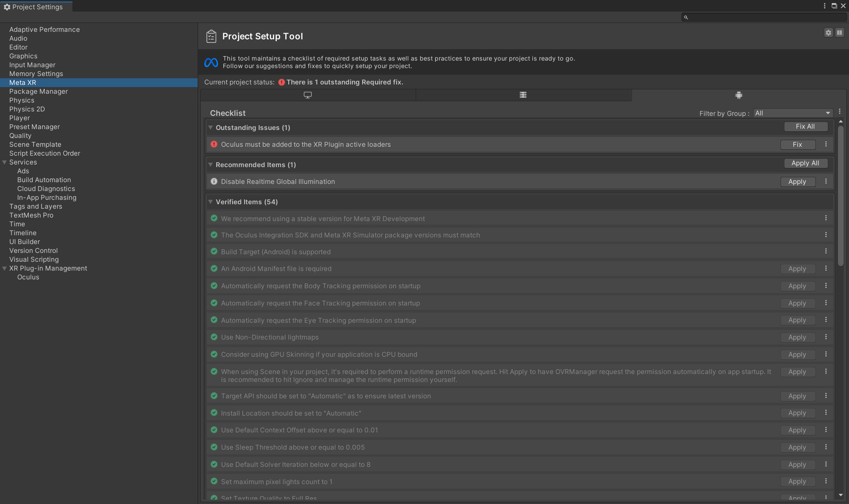Open Checklist more-options kebab menu
This screenshot has height=504, width=849.
coord(840,112)
